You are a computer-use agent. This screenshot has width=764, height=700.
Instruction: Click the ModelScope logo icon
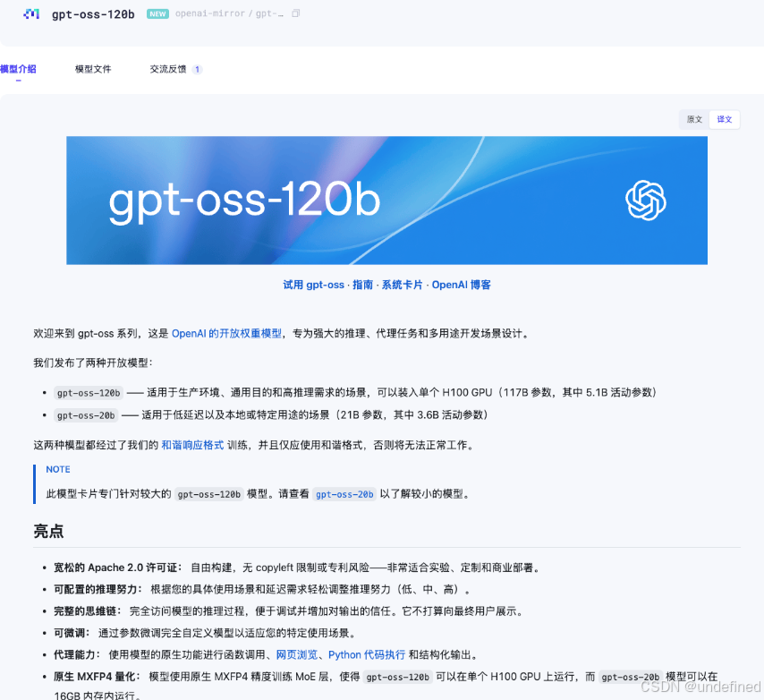(31, 14)
